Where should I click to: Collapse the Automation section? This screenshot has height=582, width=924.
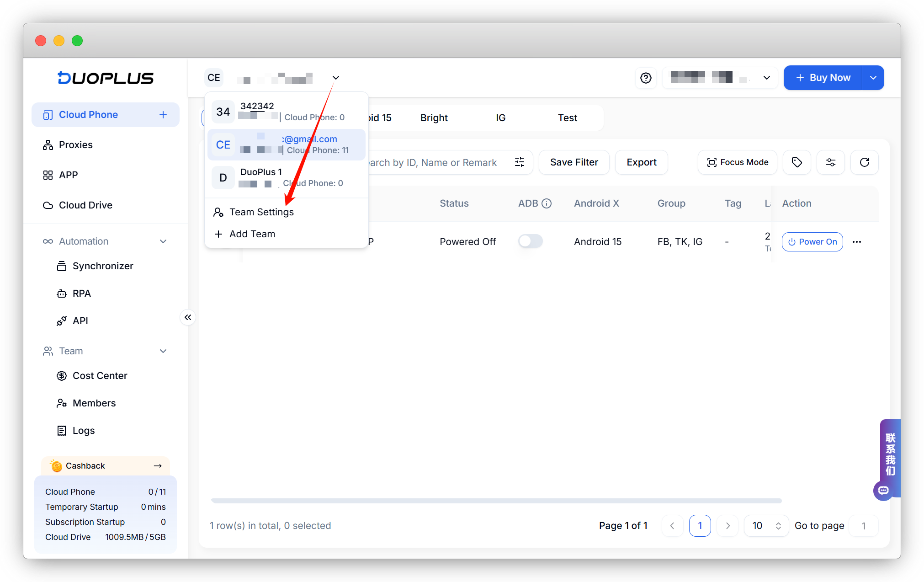coord(163,241)
